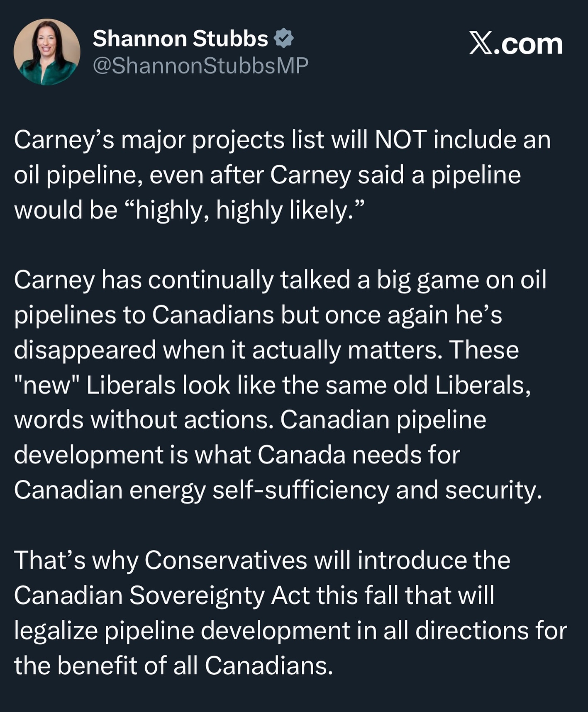The height and width of the screenshot is (712, 588).
Task: Click the phrase "energy self-sufficiency and security"
Action: [335, 490]
